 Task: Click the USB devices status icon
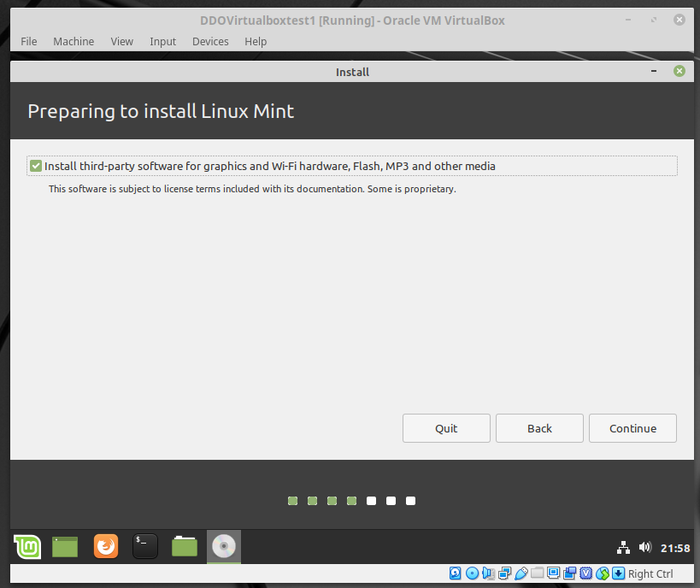pos(521,573)
